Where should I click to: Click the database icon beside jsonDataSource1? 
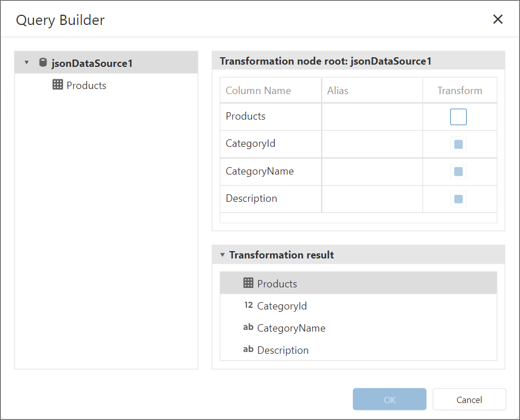[x=43, y=63]
